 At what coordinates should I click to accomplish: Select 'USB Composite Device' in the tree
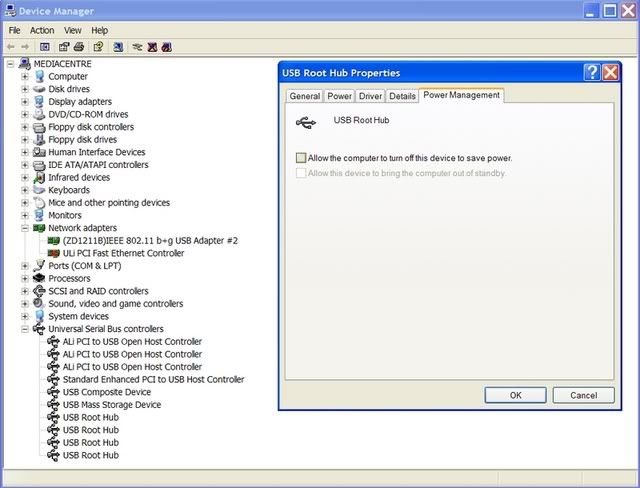click(x=107, y=392)
